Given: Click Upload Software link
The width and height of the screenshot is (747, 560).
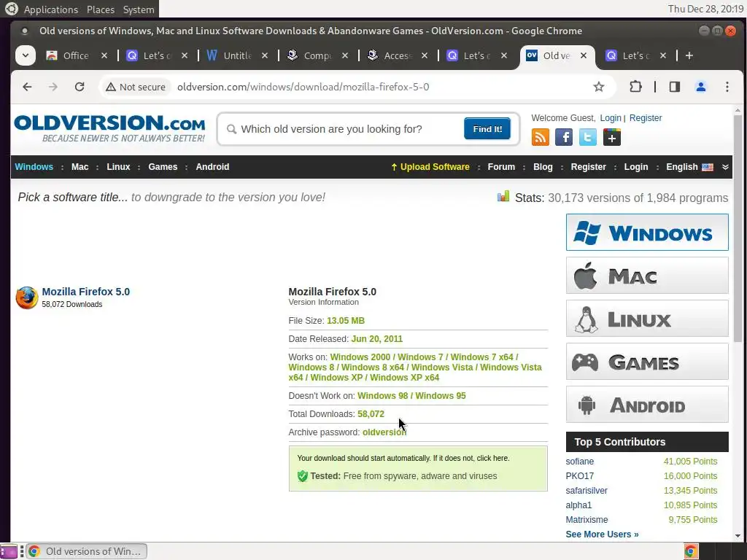Looking at the screenshot, I should pyautogui.click(x=430, y=167).
